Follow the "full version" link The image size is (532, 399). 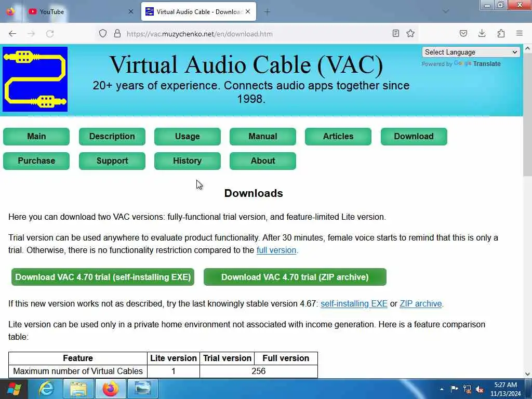tap(276, 250)
